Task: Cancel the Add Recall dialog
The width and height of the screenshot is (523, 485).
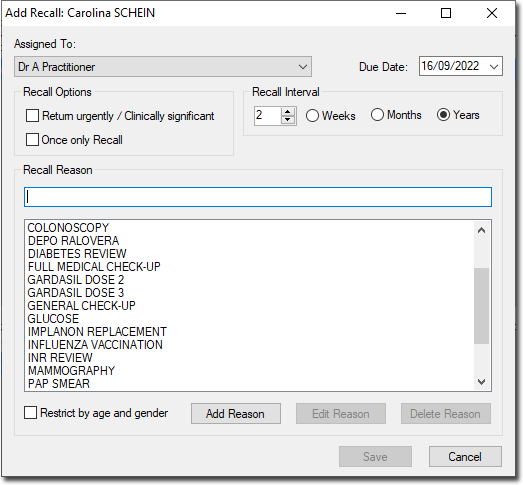Action: [x=465, y=457]
